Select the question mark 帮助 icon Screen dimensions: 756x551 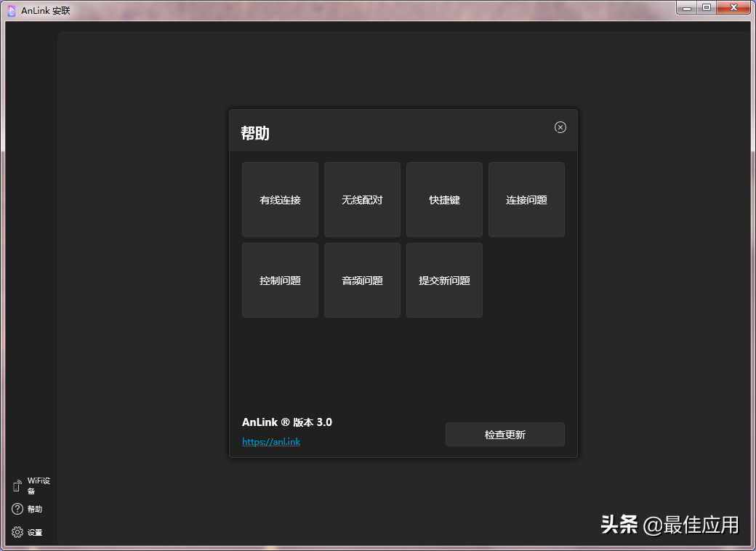pyautogui.click(x=16, y=509)
